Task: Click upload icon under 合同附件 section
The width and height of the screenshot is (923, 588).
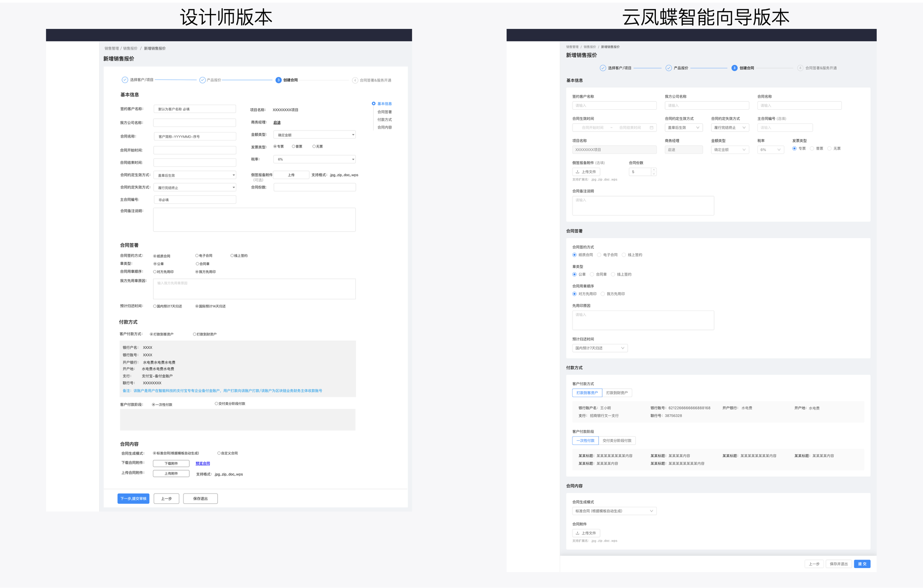Action: coord(577,533)
